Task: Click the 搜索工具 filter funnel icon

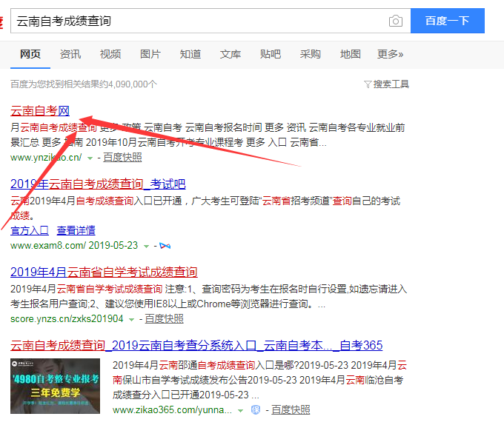Action: coord(368,84)
